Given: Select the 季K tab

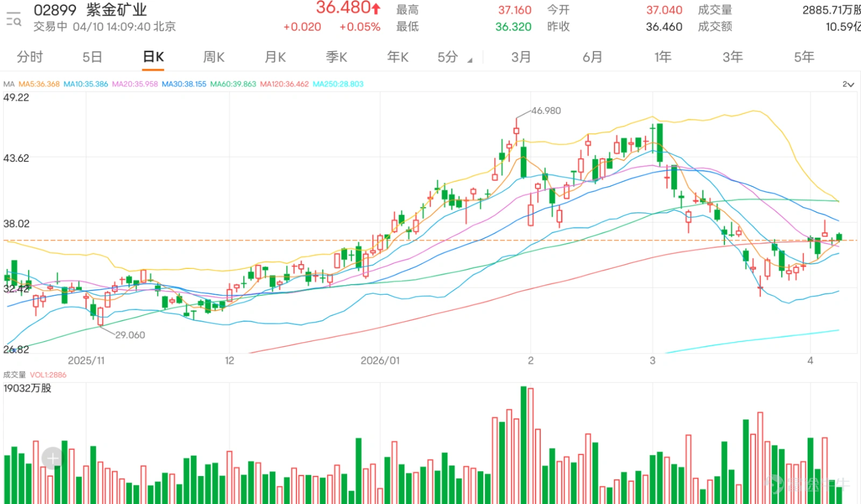Looking at the screenshot, I should click(336, 57).
